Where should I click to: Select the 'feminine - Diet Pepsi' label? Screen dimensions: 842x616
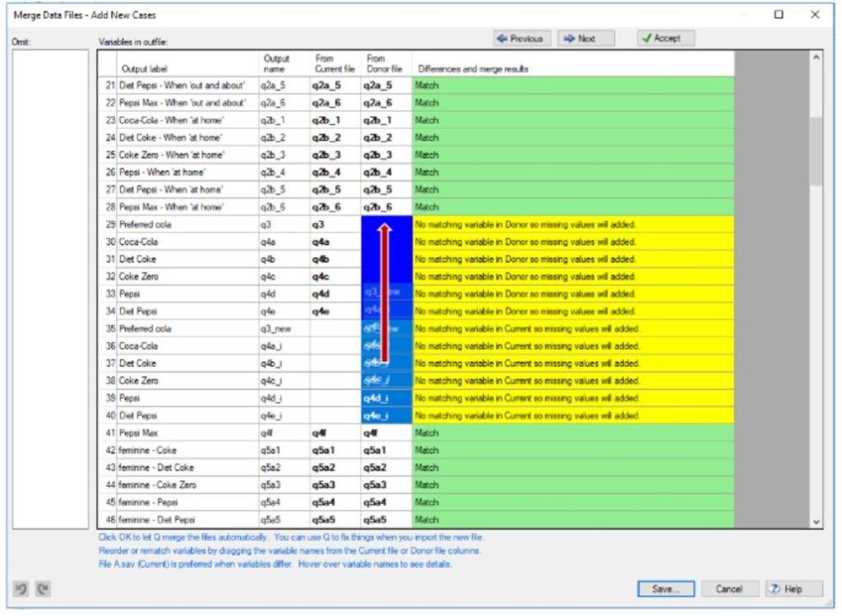point(157,520)
